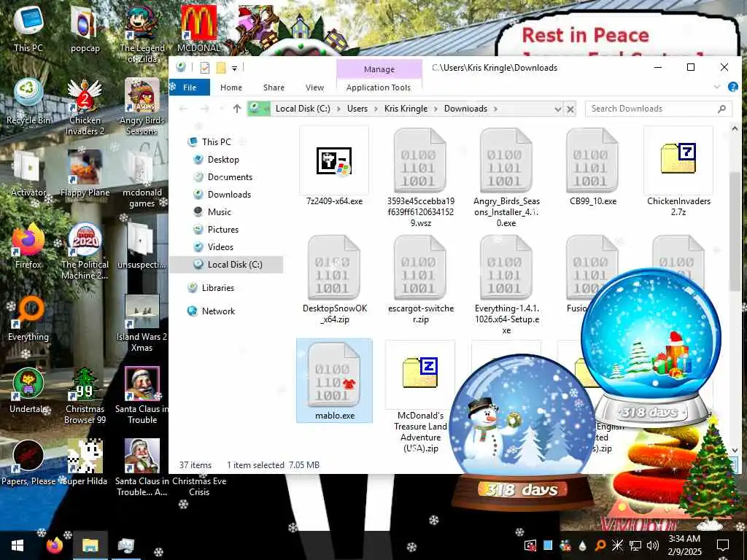
Task: Open address bar history dropdown arrow
Action: pyautogui.click(x=558, y=109)
